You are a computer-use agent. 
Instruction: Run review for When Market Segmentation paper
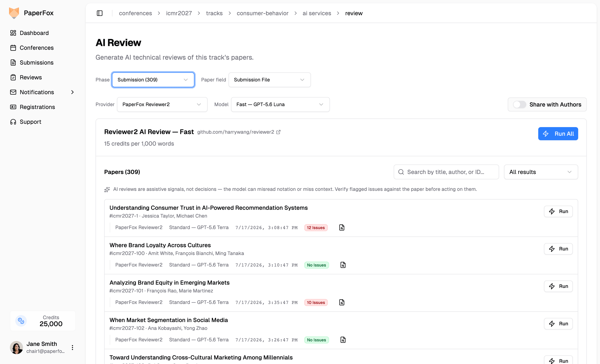558,324
